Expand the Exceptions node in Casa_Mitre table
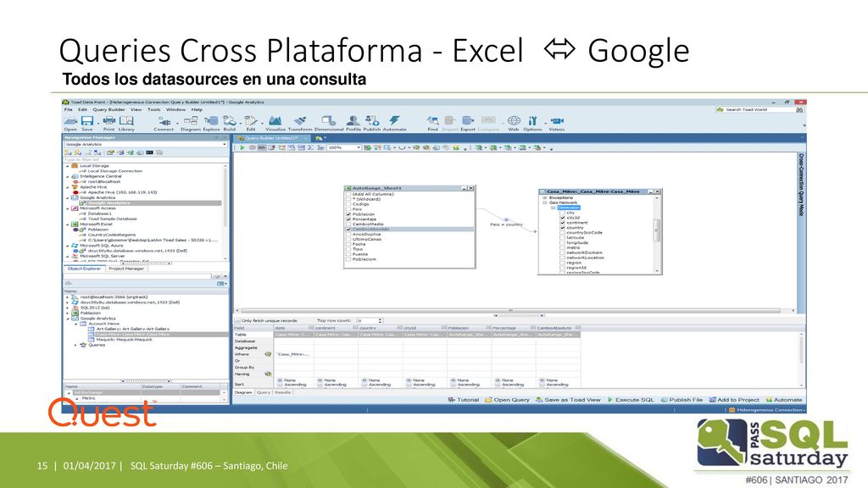The image size is (868, 488). point(545,197)
